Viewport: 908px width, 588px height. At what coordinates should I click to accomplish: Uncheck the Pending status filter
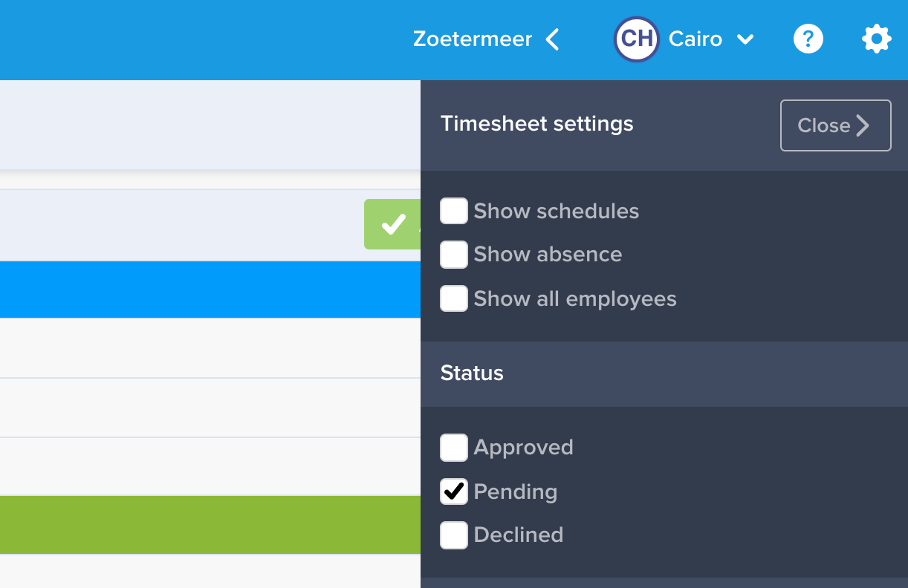coord(454,491)
